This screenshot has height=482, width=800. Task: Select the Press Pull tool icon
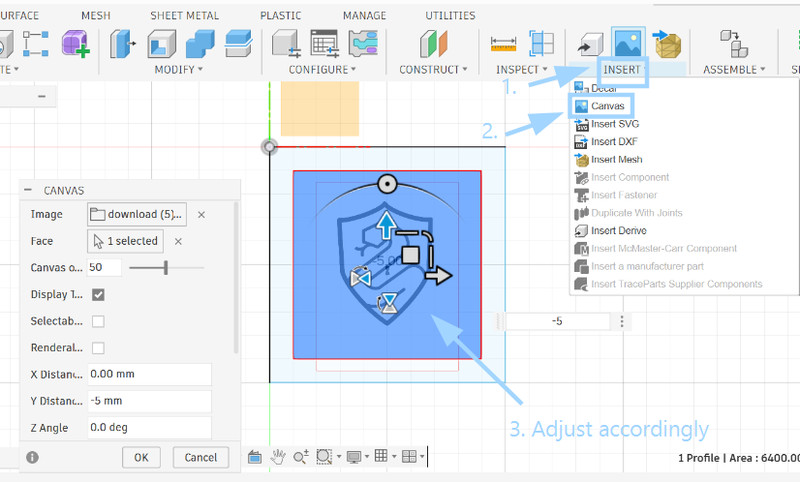[x=122, y=43]
